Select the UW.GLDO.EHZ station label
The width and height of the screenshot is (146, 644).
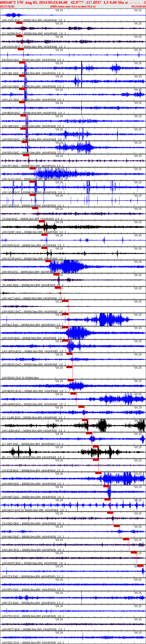[12, 179]
